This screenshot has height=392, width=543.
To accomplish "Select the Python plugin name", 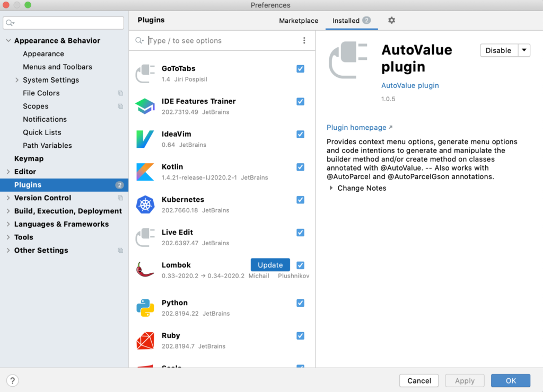I will coord(174,302).
